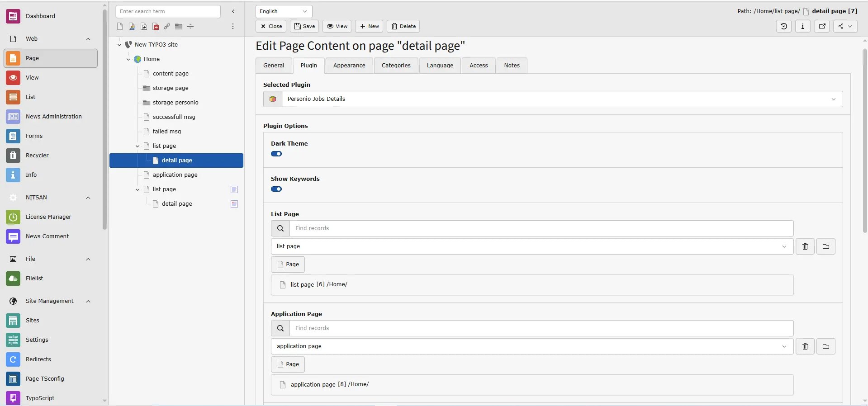Open the Selected Plugin dropdown
The image size is (868, 406).
pyautogui.click(x=553, y=99)
